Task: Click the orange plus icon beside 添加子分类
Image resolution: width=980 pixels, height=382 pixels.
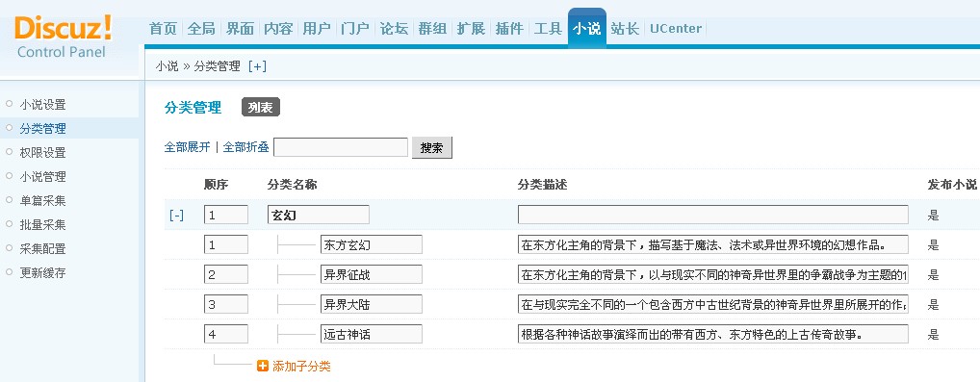Action: pos(263,367)
